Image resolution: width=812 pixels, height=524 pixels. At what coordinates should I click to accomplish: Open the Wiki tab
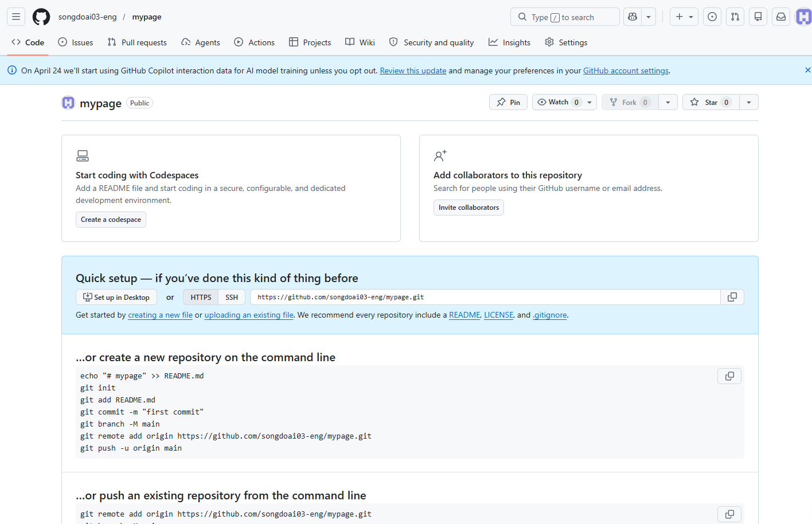tap(360, 42)
